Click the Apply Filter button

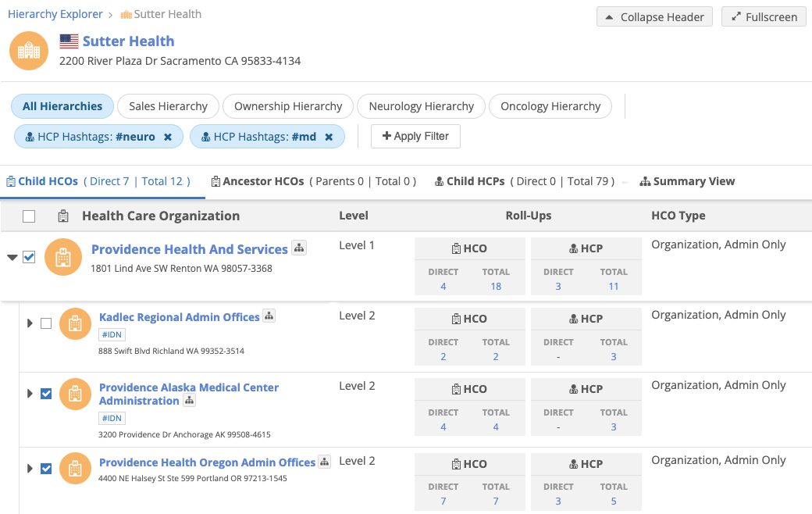point(415,136)
